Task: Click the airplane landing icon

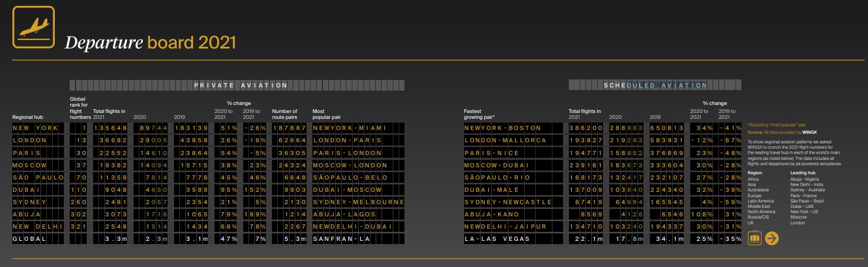Action: [x=34, y=27]
